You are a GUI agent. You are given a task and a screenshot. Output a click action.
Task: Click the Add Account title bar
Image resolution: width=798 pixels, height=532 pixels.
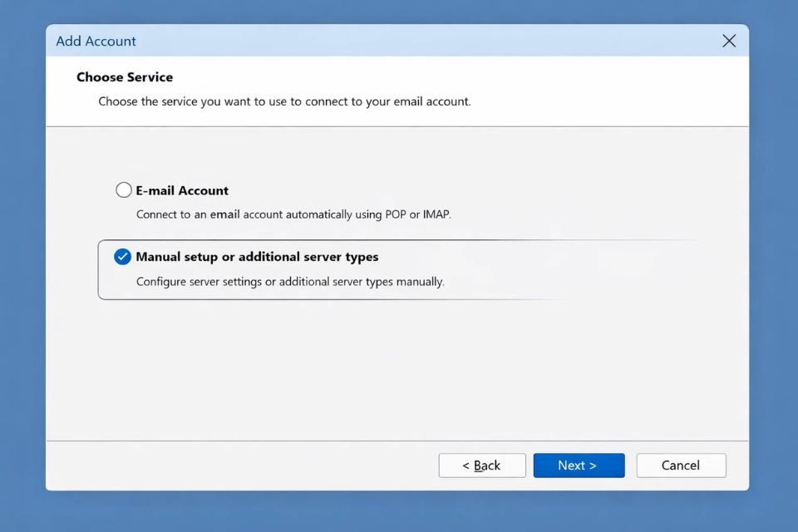pyautogui.click(x=332, y=40)
